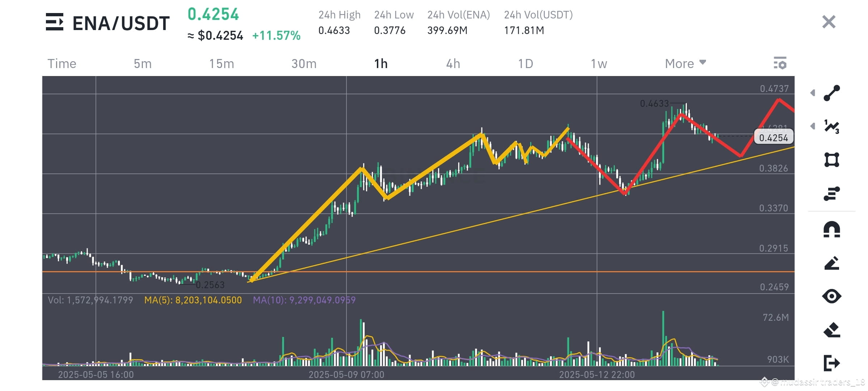Switch to the 4h timeframe
The height and width of the screenshot is (391, 868).
click(453, 63)
